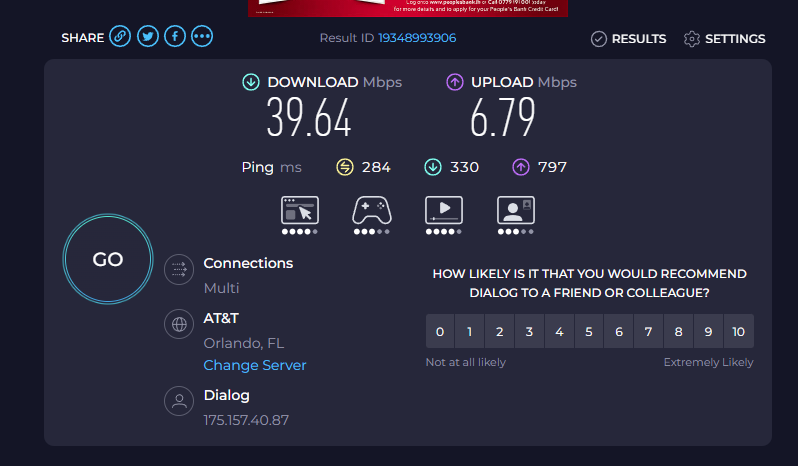
Task: Open the RESULTS page
Action: [629, 39]
